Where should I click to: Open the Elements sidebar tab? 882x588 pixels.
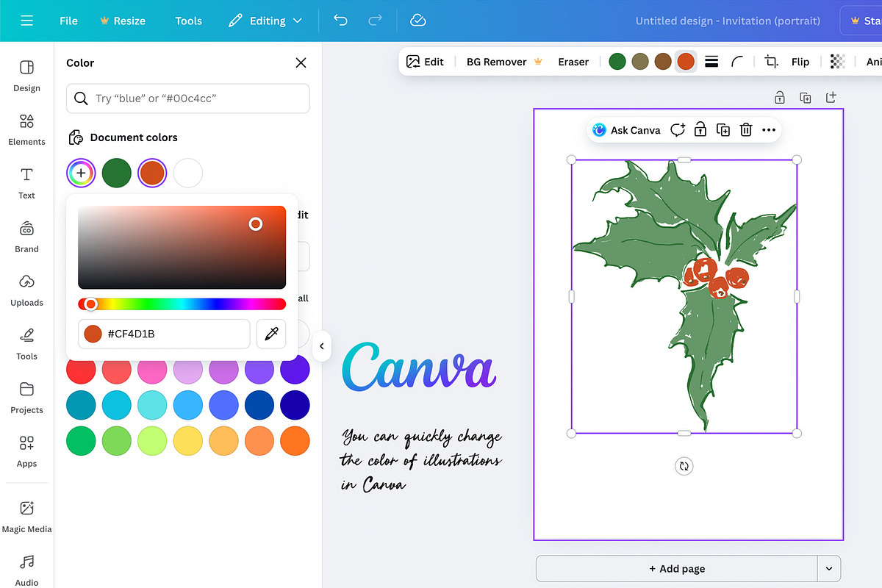pos(26,129)
